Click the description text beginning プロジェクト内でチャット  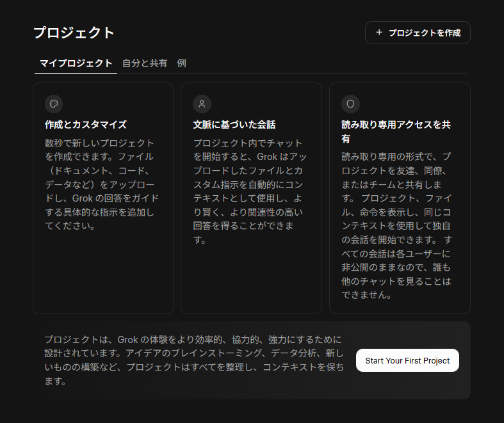tap(250, 191)
